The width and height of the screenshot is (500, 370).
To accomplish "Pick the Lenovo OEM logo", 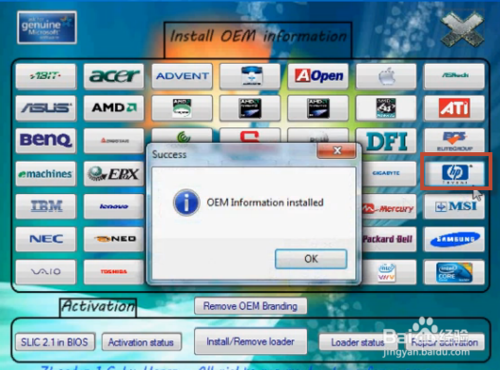I will point(114,206).
